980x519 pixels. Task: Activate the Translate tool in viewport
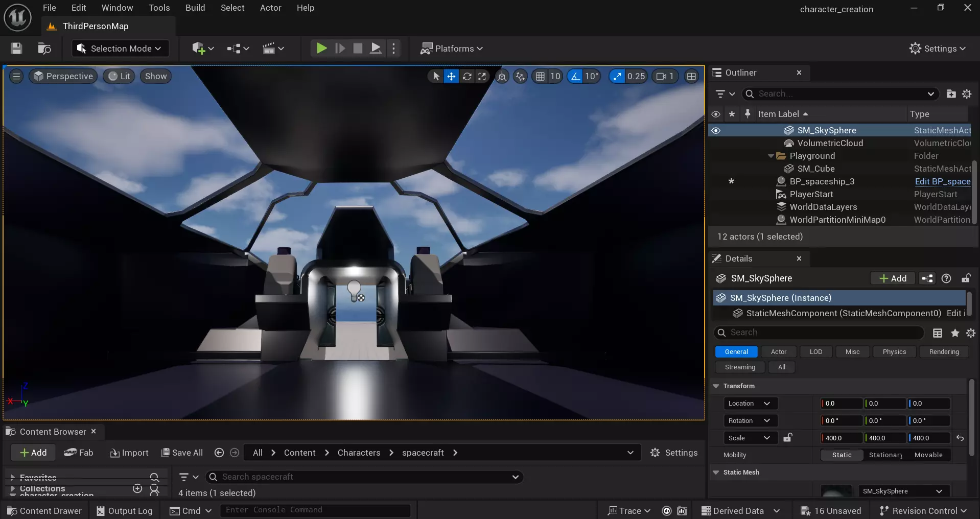451,76
